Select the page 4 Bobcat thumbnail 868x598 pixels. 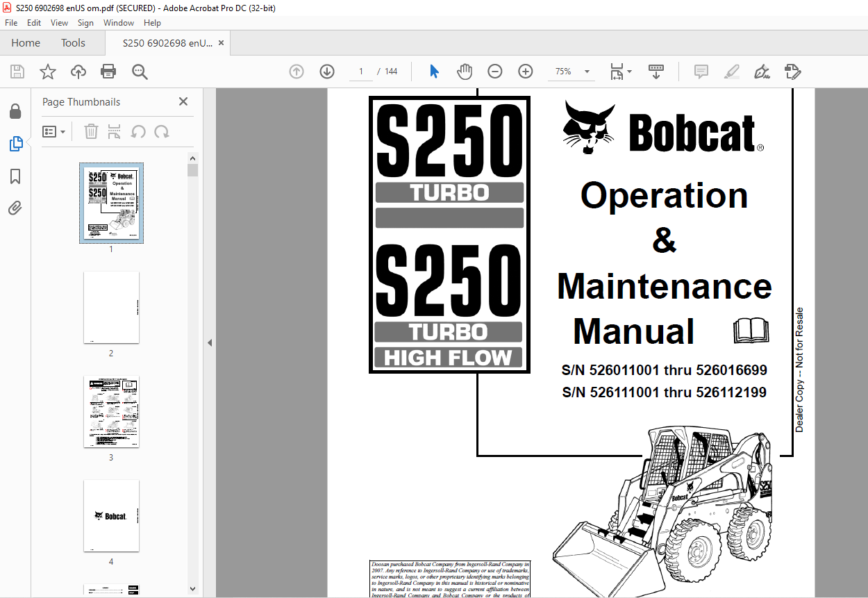point(111,516)
